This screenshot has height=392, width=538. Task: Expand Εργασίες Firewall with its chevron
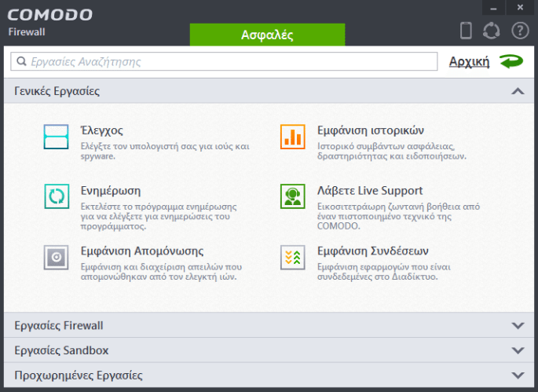tap(518, 325)
